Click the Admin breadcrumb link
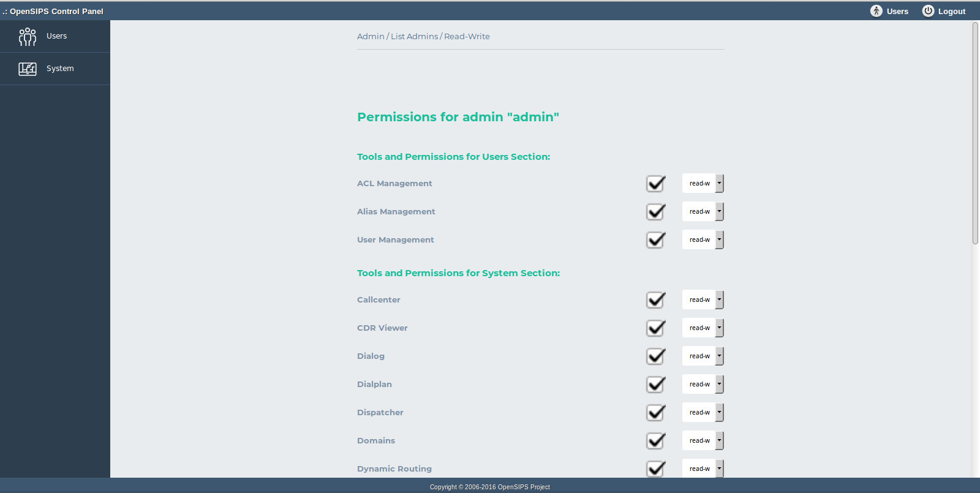This screenshot has height=493, width=980. point(371,36)
